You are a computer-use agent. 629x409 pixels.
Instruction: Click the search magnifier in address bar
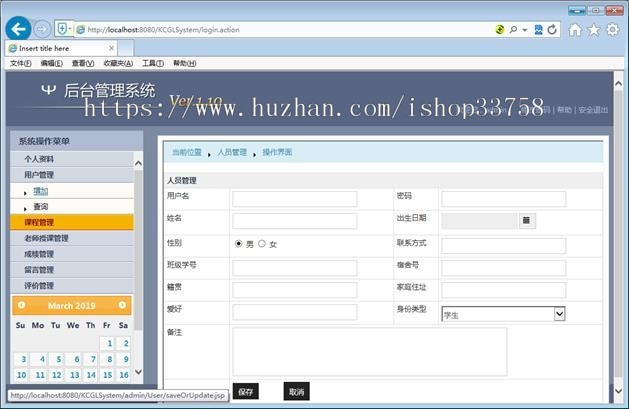tap(513, 29)
